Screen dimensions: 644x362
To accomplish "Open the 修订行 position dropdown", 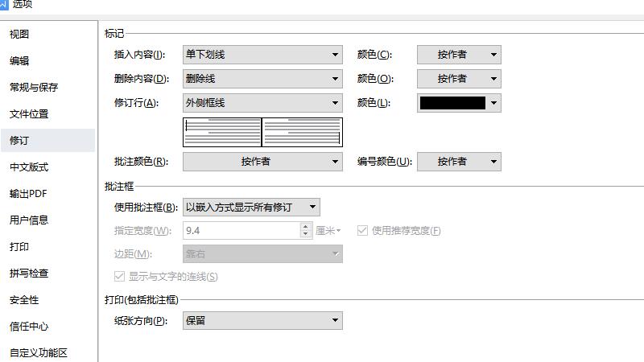I will click(x=262, y=103).
